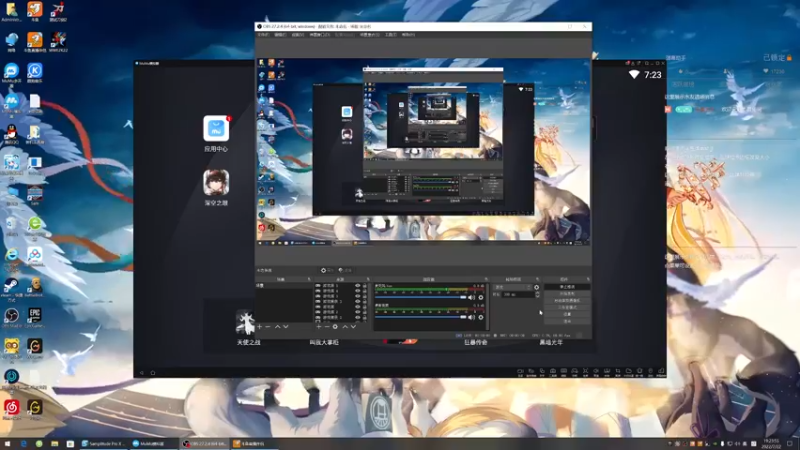Open Steam shortcut on the desktop

(11, 287)
